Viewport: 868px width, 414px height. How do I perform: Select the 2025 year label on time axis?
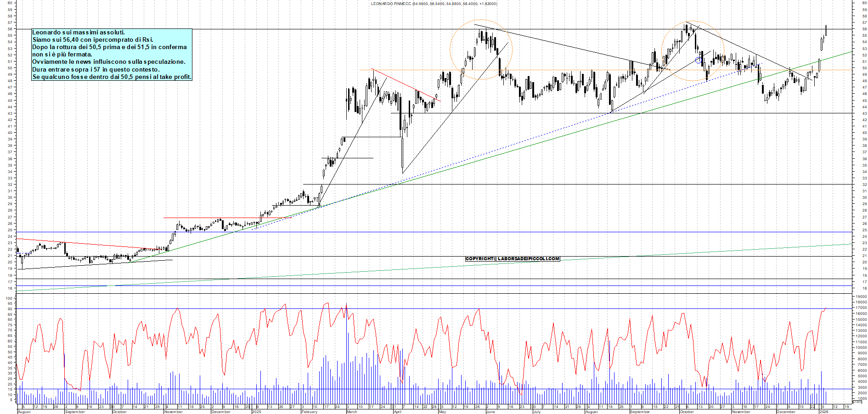tap(256, 412)
